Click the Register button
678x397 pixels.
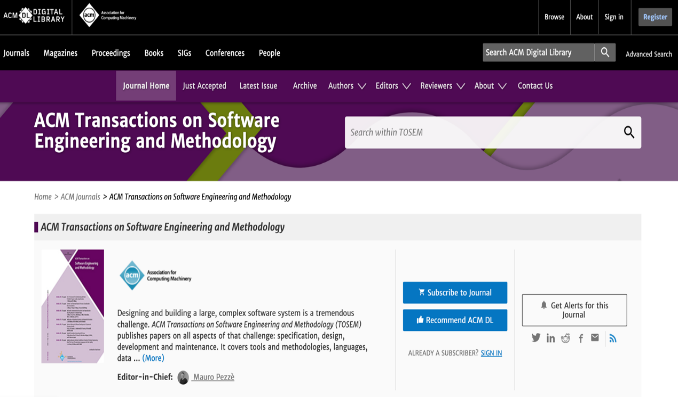655,17
